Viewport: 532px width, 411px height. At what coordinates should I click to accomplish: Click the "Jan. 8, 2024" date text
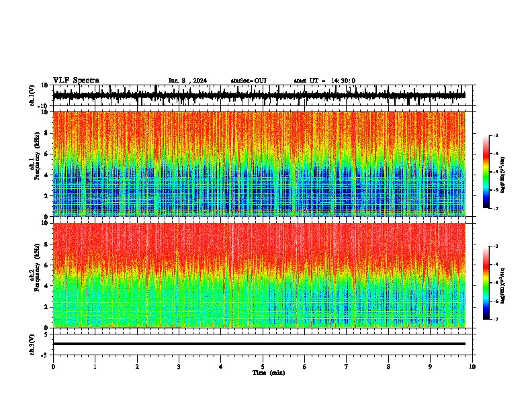click(x=187, y=81)
